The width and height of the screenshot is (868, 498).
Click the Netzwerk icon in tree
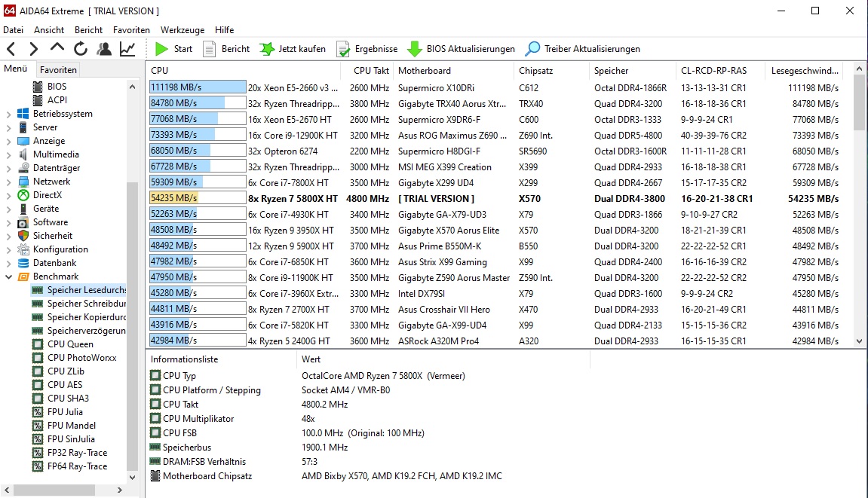(x=23, y=182)
